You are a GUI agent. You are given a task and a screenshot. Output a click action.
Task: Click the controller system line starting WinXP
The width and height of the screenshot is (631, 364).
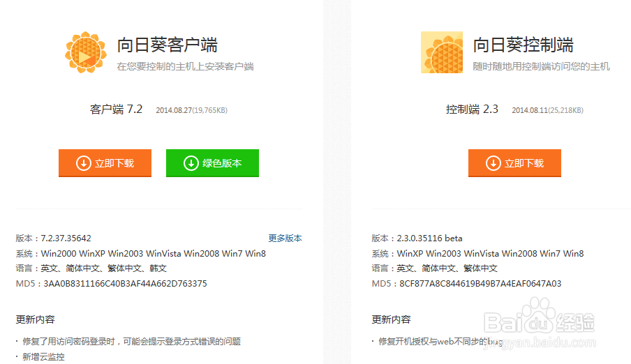pos(477,253)
